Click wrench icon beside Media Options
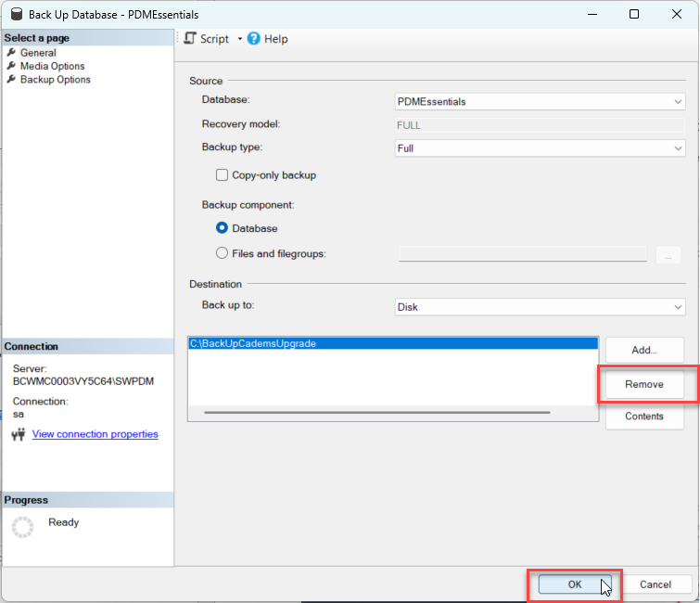 [x=12, y=66]
